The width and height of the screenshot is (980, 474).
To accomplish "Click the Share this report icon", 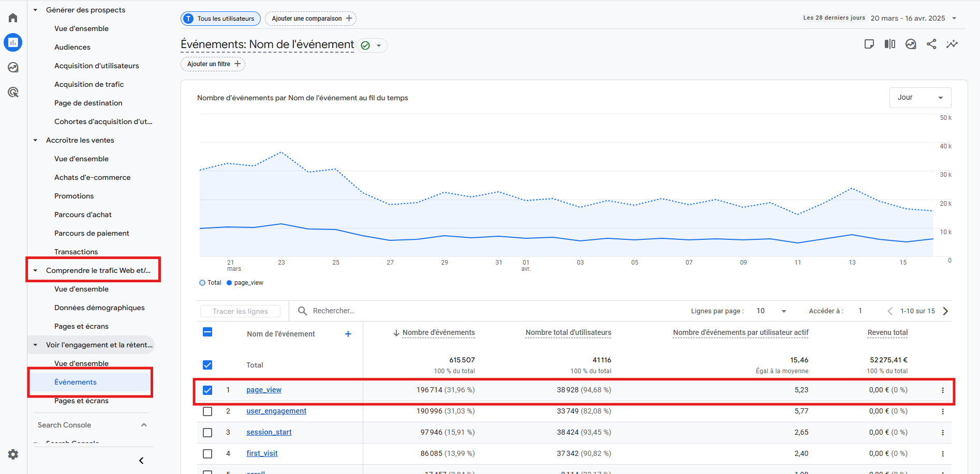I will [x=931, y=44].
